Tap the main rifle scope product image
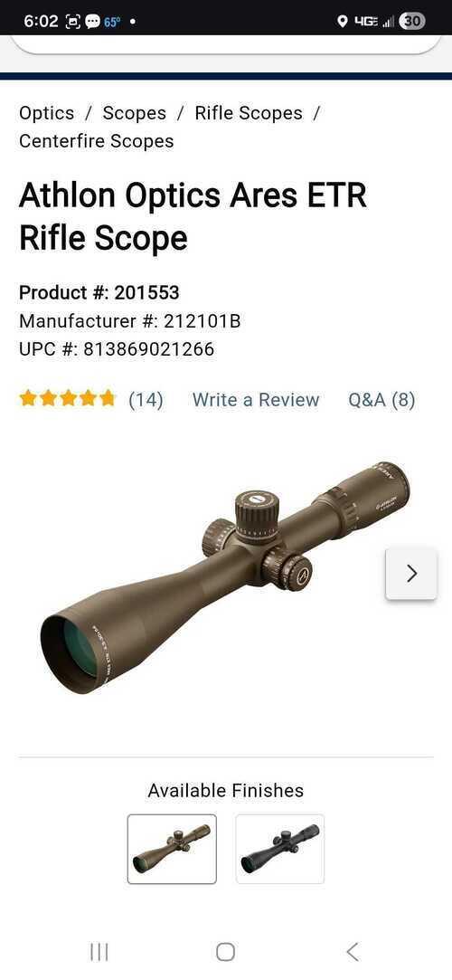The image size is (452, 980). (225, 578)
